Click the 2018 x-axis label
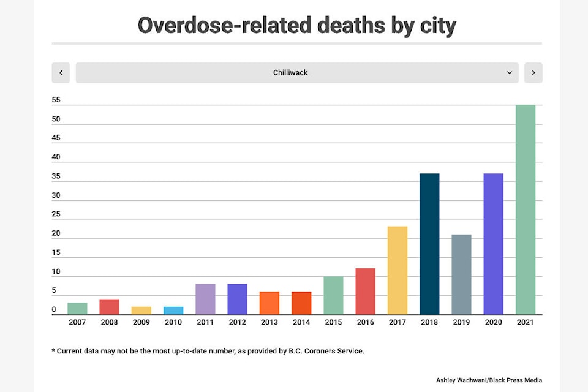This screenshot has width=588, height=392. pyautogui.click(x=429, y=322)
